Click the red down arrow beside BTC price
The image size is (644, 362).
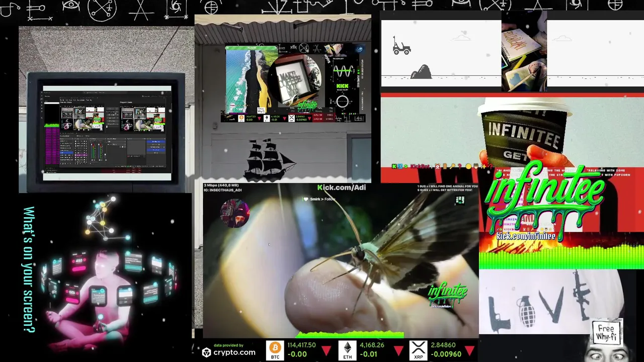click(x=326, y=350)
